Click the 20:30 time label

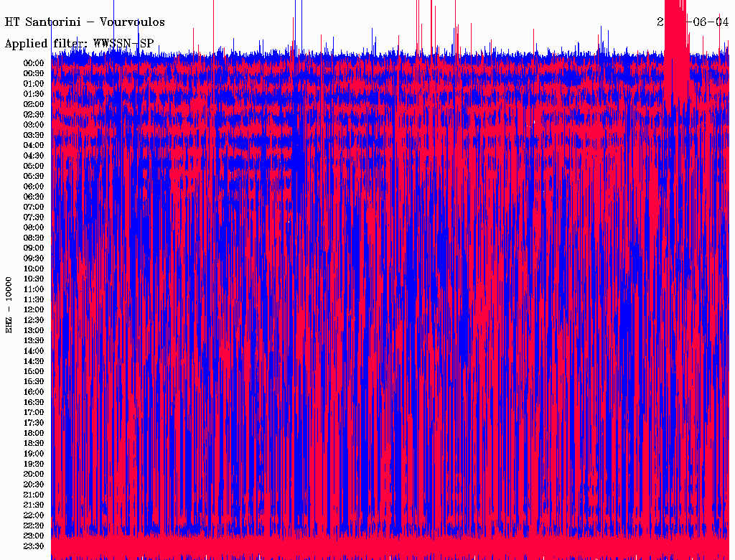click(34, 485)
